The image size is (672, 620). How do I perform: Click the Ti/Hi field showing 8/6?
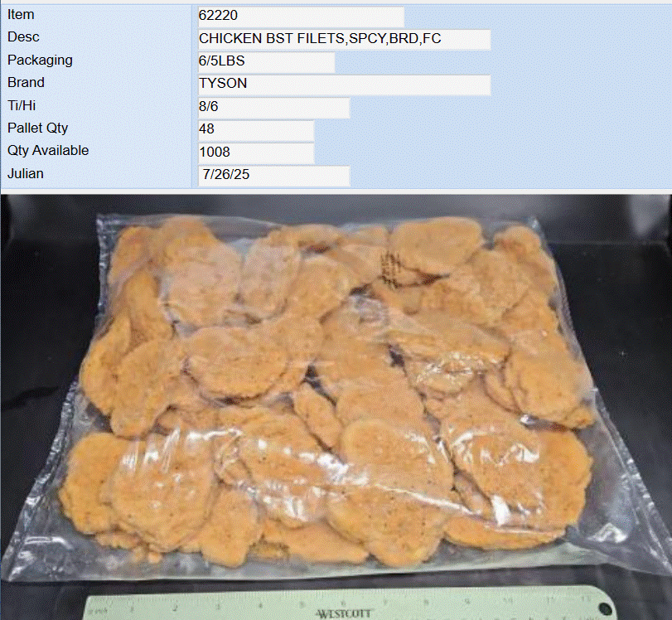tap(274, 107)
